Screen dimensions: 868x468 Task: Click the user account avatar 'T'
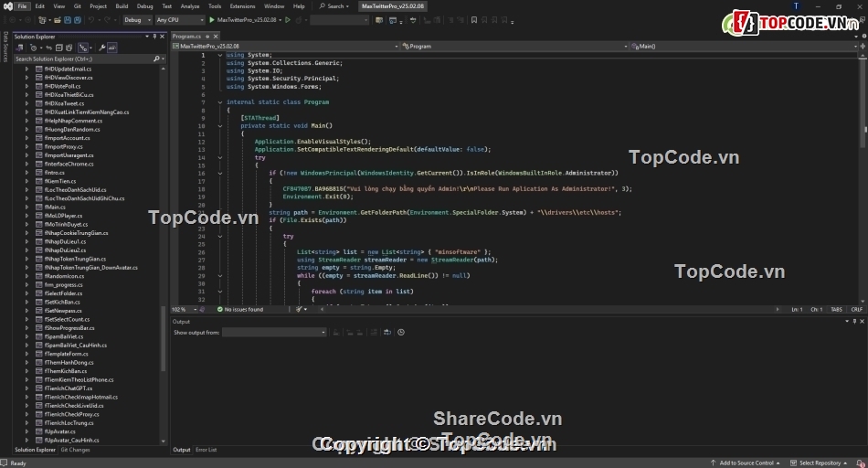[796, 6]
